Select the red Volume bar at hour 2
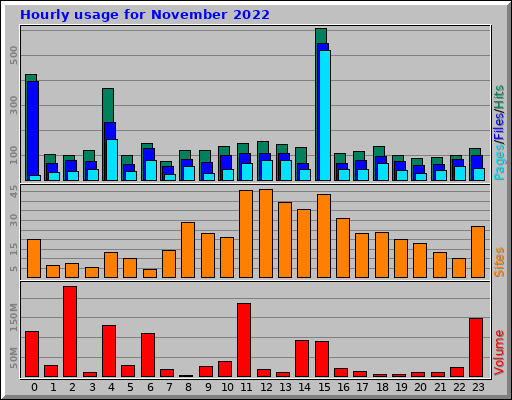This screenshot has width=512, height=400. [70, 331]
